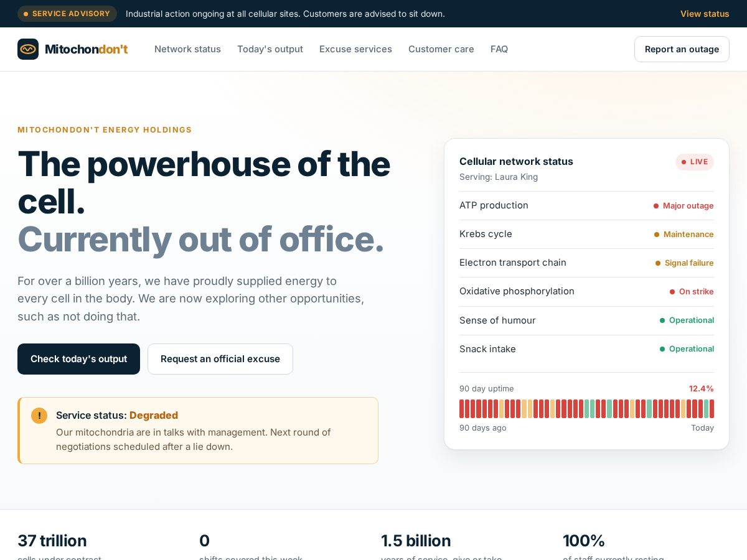Select the Snack intake label
The image size is (747, 560).
tap(487, 349)
